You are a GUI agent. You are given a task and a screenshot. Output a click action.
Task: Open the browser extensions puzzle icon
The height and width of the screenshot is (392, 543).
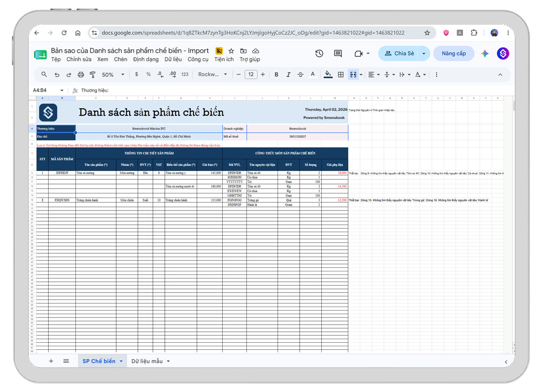point(474,33)
